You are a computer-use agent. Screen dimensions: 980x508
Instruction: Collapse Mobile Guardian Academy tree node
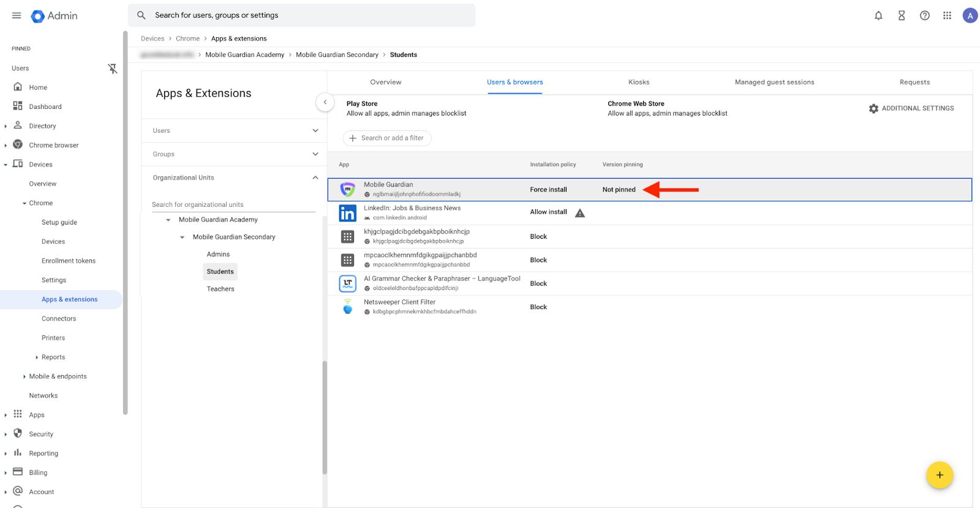click(168, 220)
